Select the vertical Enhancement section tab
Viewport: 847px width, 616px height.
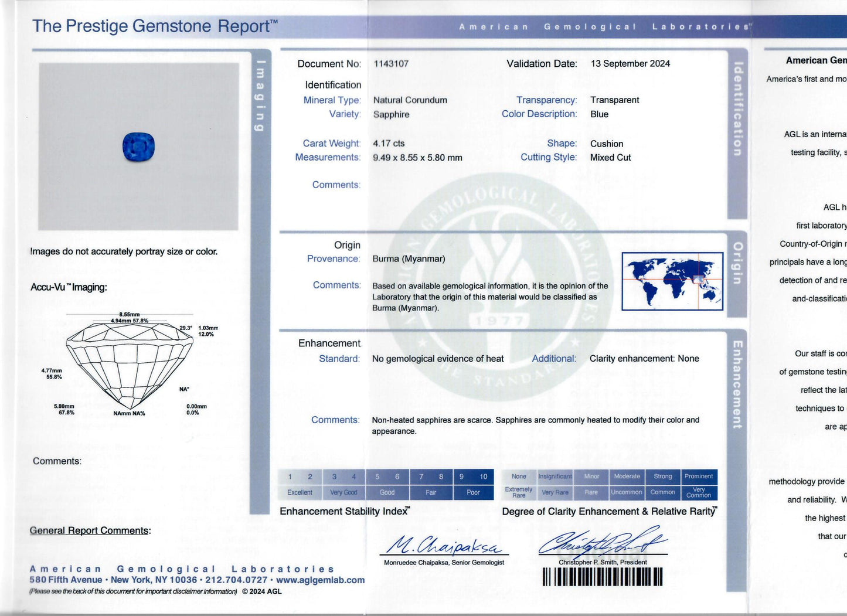pos(738,384)
